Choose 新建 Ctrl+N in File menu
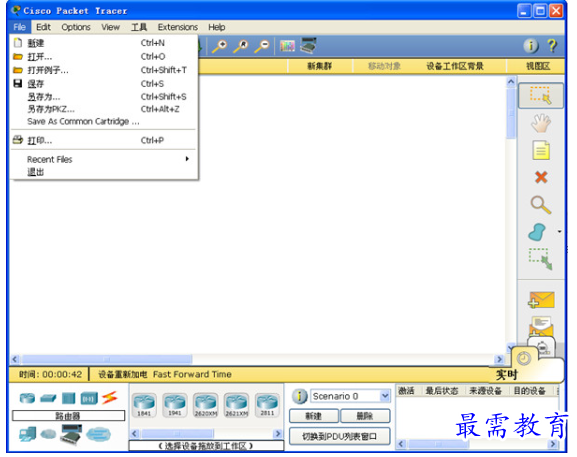 pos(104,43)
